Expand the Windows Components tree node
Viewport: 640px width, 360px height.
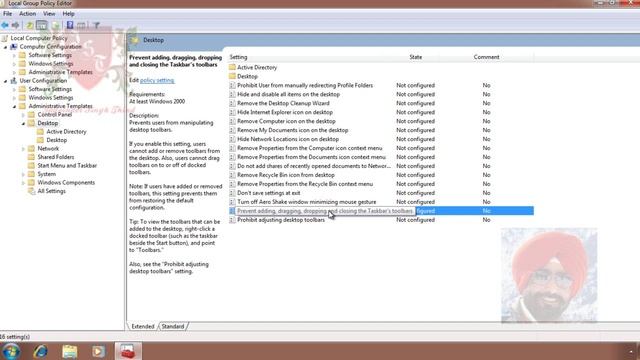click(x=23, y=183)
